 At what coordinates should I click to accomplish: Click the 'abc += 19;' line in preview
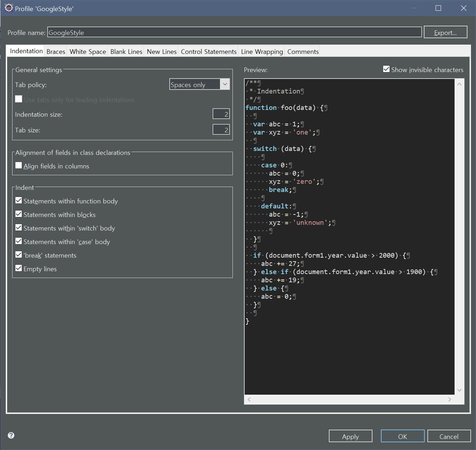(282, 280)
